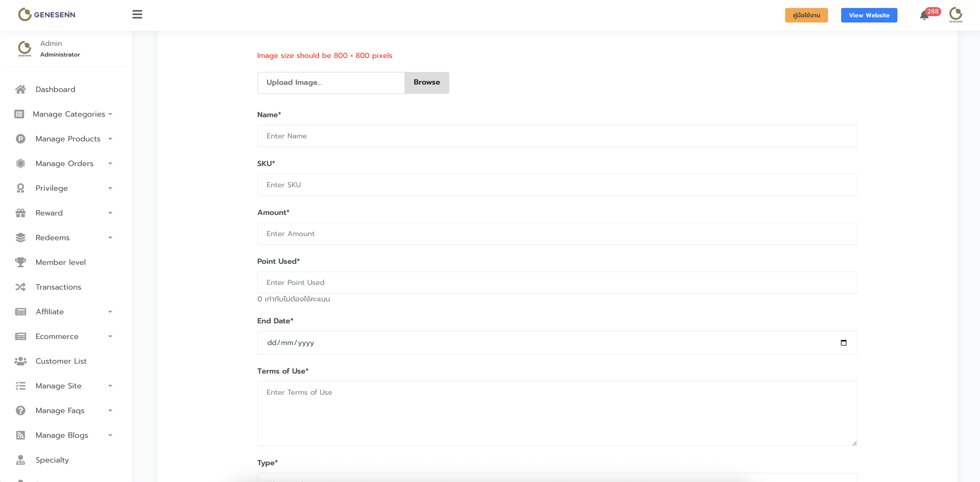Click the Member level trophy icon
This screenshot has width=980, height=482.
tap(21, 262)
